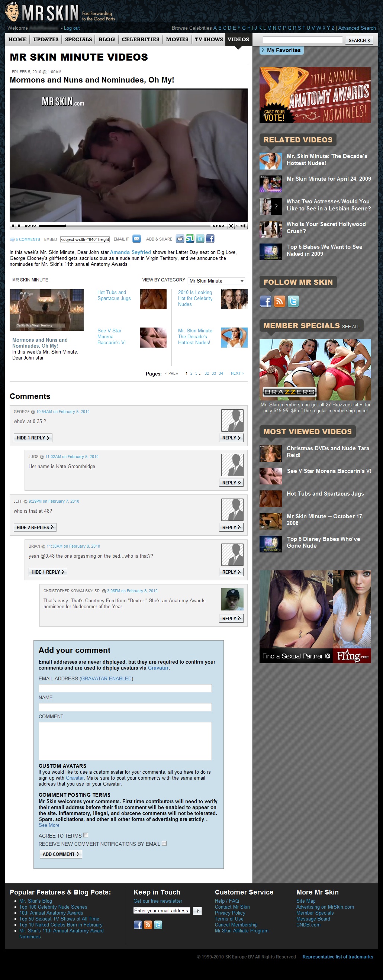Go to page 34 of videos
The width and height of the screenshot is (383, 980).
(x=221, y=373)
